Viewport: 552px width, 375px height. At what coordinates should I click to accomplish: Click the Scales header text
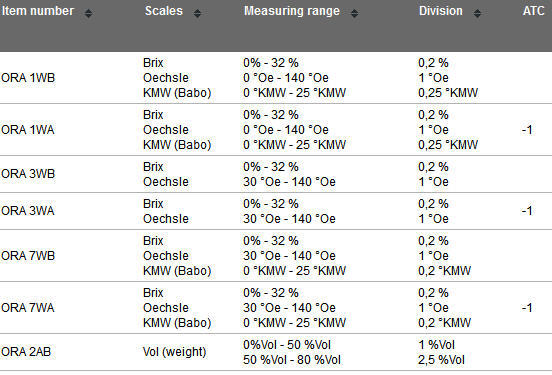164,11
